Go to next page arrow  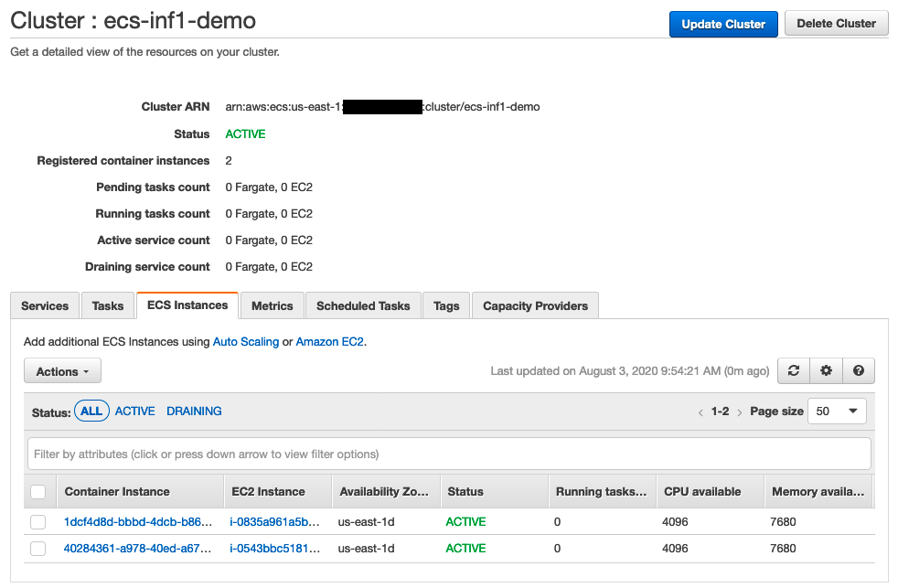coord(740,412)
